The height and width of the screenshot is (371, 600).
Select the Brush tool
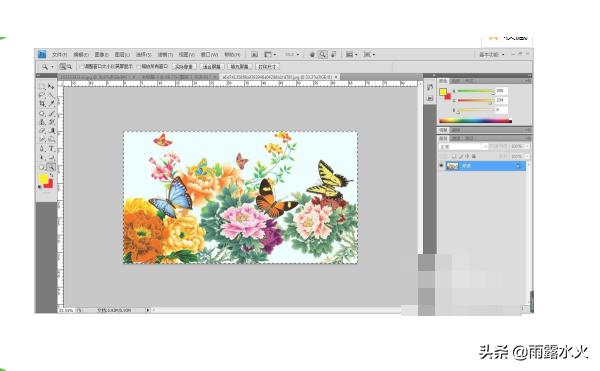tap(51, 114)
